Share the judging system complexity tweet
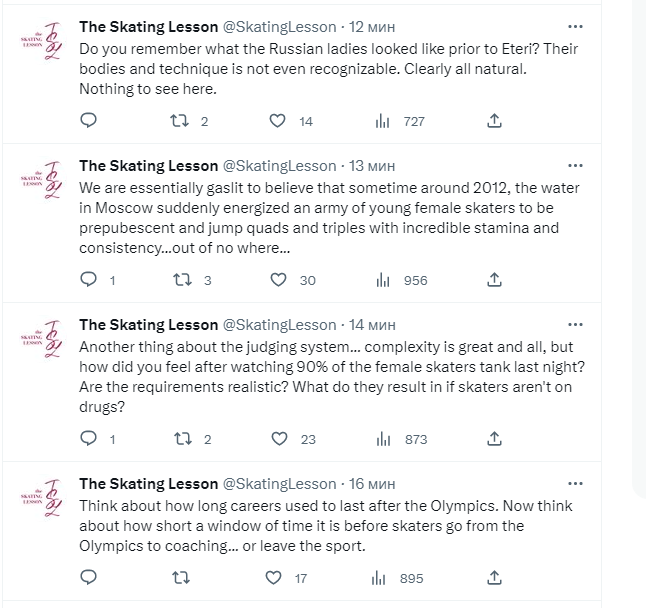Screen dimensions: 646x608 (493, 438)
